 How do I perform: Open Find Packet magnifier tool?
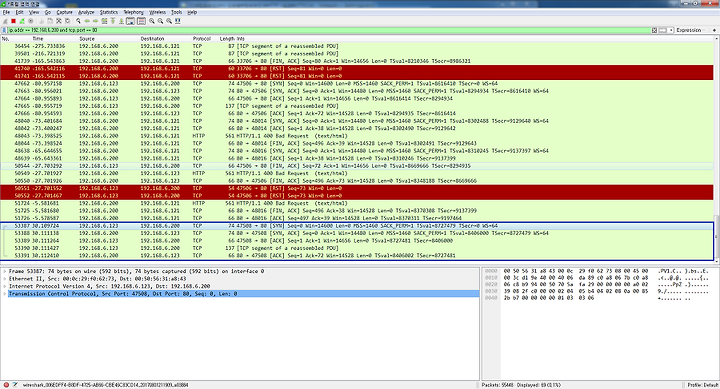tap(79, 21)
